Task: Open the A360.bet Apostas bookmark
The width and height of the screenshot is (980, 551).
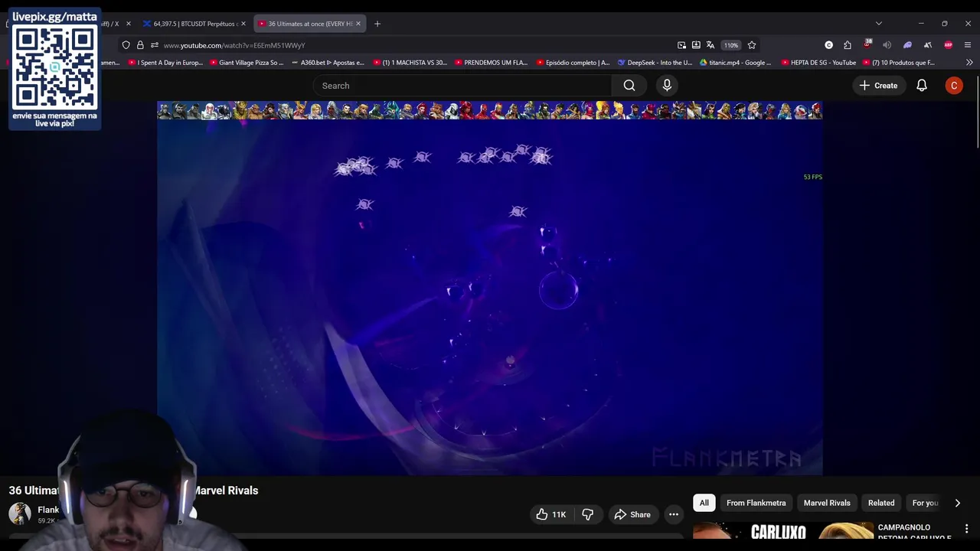Action: pos(328,63)
